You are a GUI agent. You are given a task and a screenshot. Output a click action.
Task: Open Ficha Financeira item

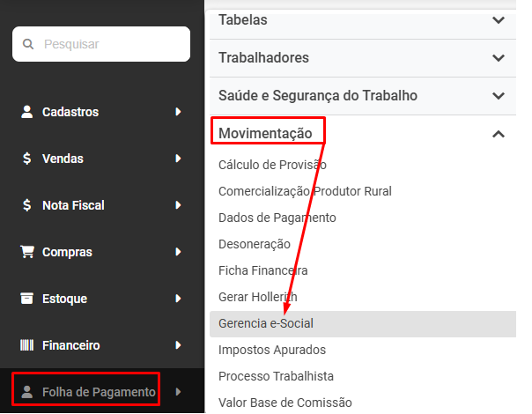click(x=262, y=270)
